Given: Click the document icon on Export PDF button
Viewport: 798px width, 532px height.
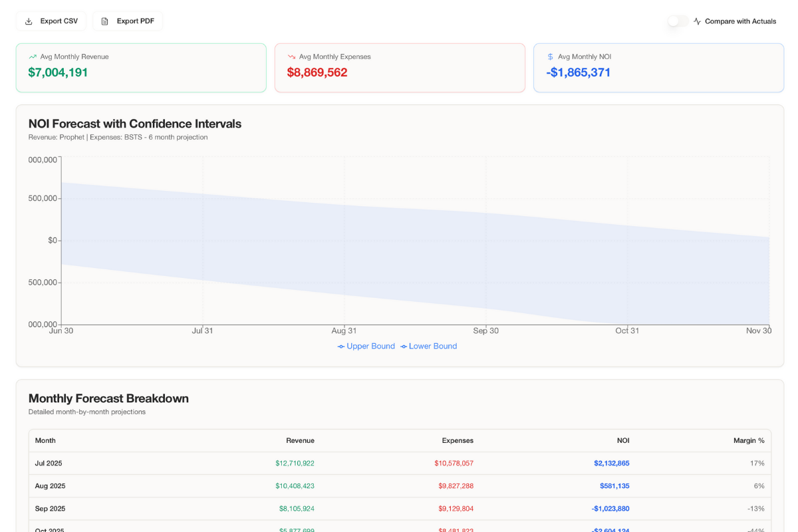Looking at the screenshot, I should coord(104,21).
